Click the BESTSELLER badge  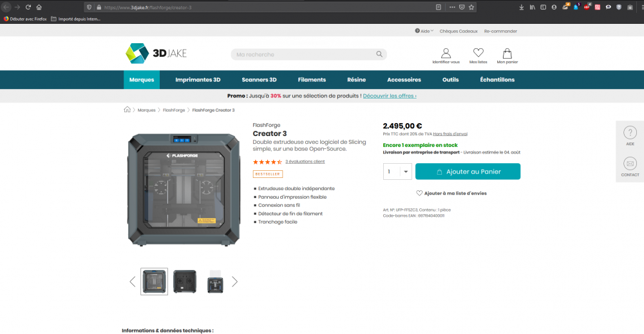click(x=268, y=174)
